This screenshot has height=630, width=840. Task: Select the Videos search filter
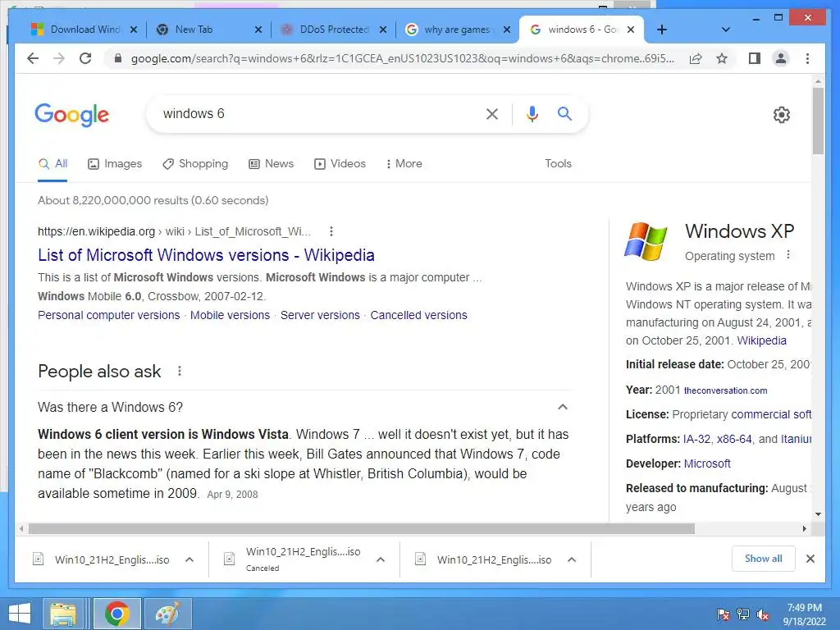click(340, 164)
